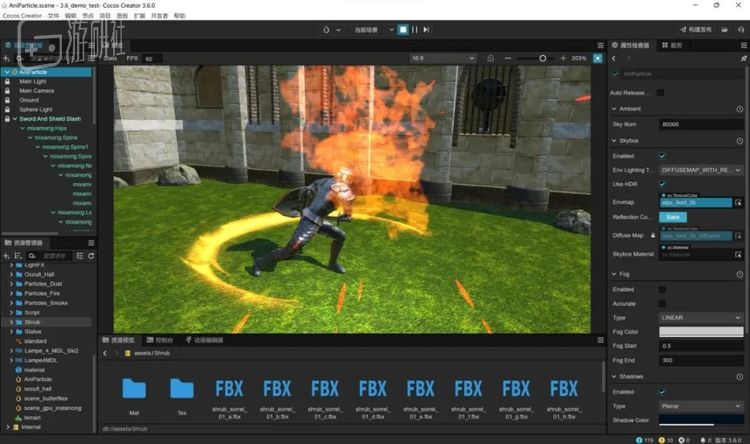Refresh the assets panel list
The height and width of the screenshot is (444, 750).
coord(89,255)
